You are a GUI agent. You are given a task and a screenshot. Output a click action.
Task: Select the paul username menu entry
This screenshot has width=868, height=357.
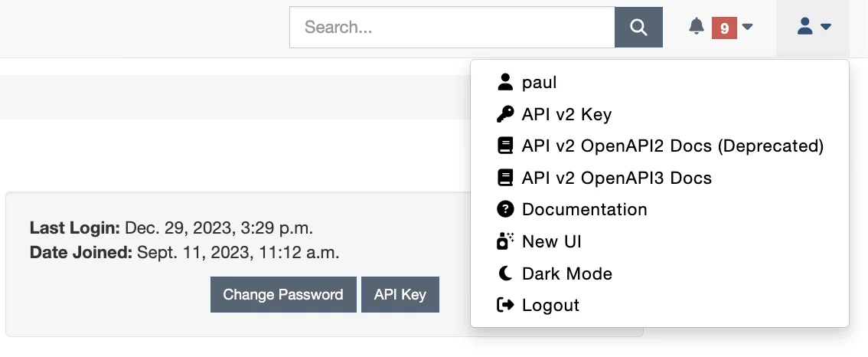point(540,82)
